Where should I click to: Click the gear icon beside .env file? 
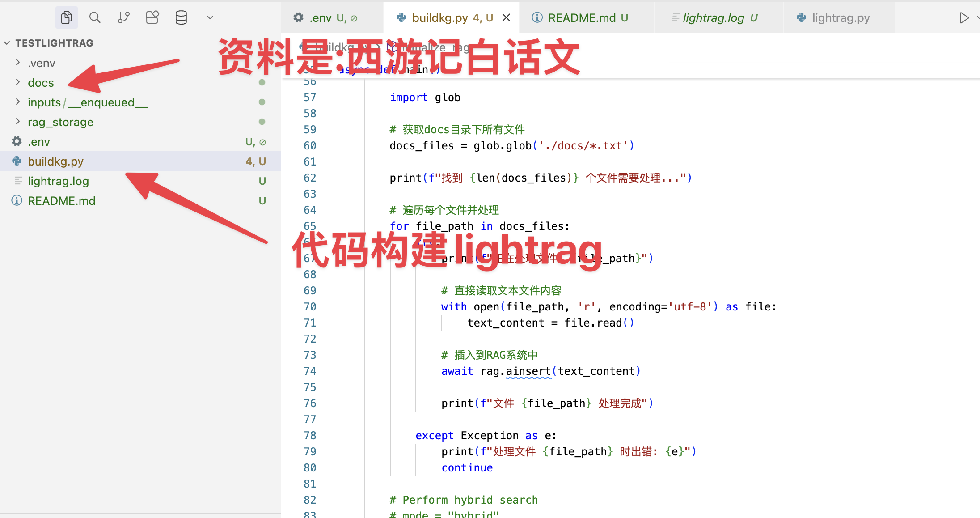[x=17, y=142]
